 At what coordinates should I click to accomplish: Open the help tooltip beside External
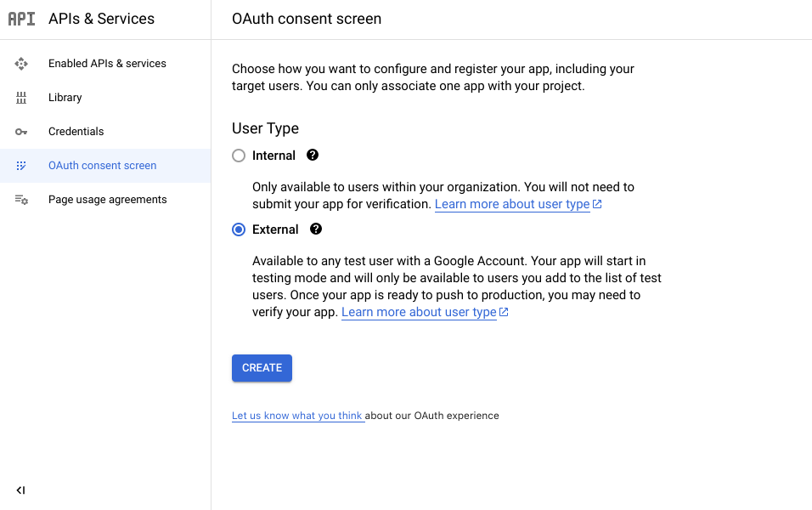(x=316, y=229)
